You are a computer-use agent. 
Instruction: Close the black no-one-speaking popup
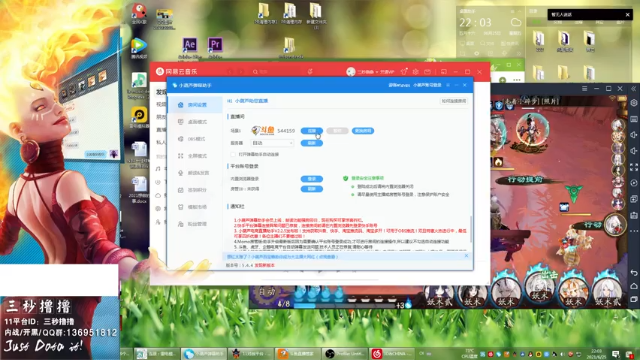[627, 15]
